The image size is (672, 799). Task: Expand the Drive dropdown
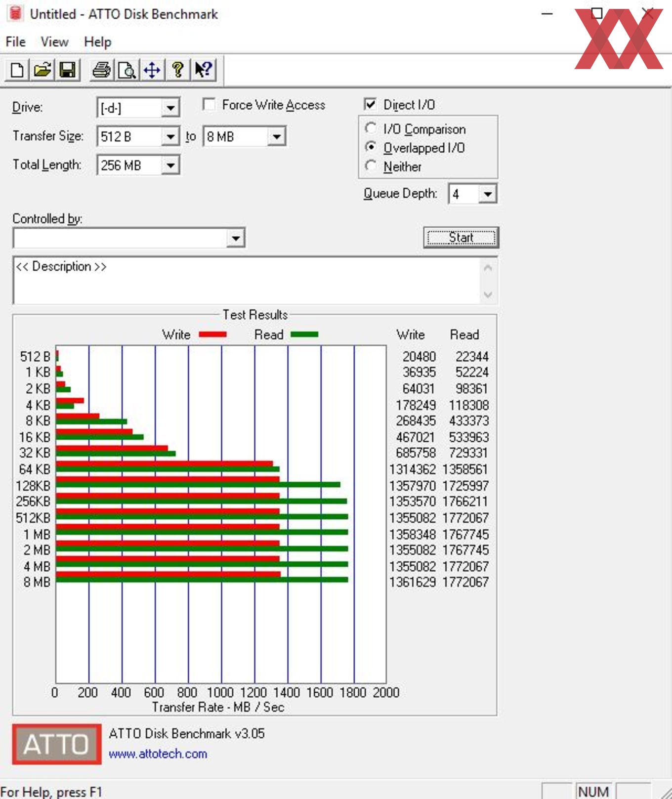pos(170,108)
